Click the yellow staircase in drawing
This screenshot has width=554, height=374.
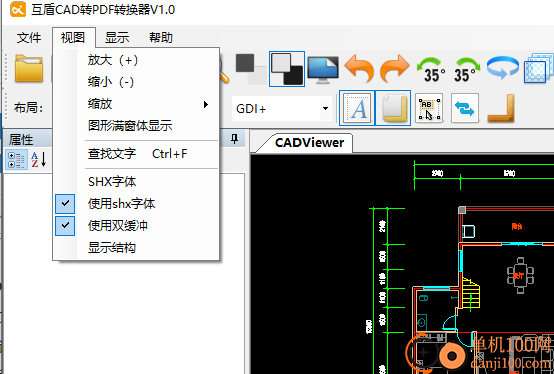(471, 293)
